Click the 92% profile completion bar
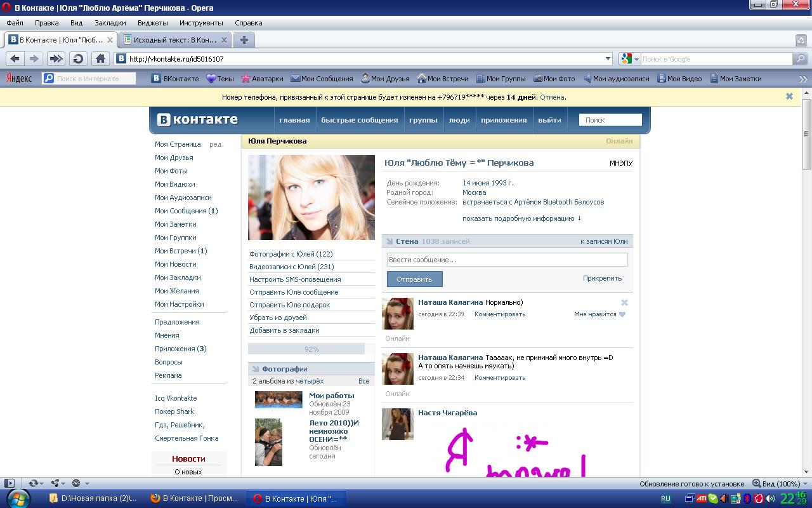This screenshot has height=508, width=812. (x=311, y=349)
